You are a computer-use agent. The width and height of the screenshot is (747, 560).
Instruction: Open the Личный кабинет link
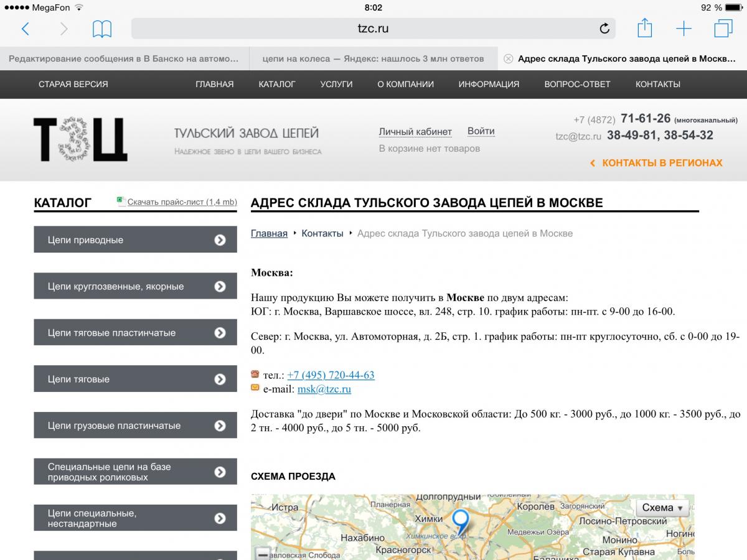415,131
